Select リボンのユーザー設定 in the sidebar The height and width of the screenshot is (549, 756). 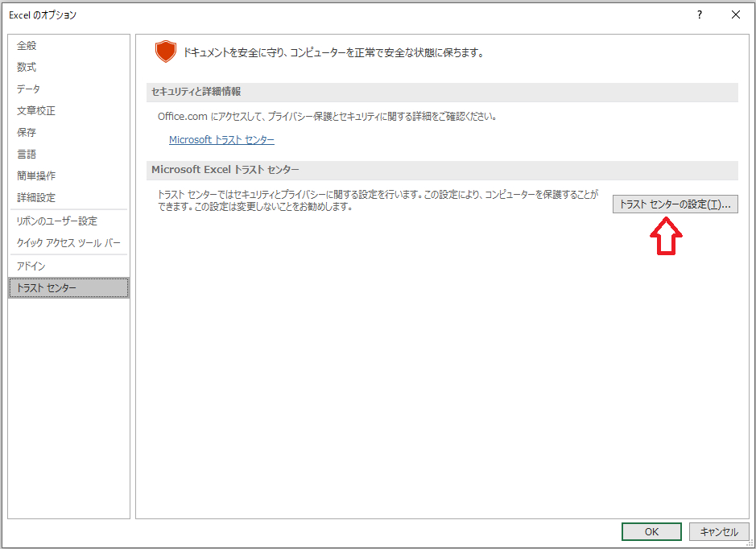point(69,221)
